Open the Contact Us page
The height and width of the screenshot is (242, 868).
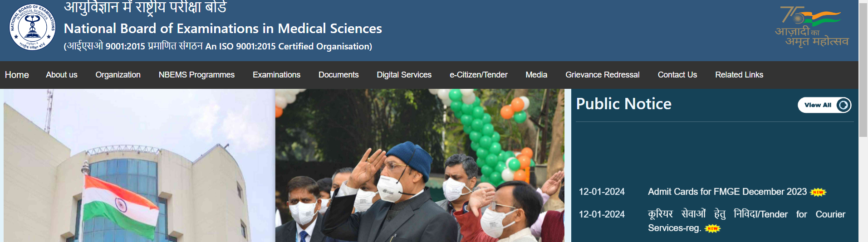coord(677,75)
